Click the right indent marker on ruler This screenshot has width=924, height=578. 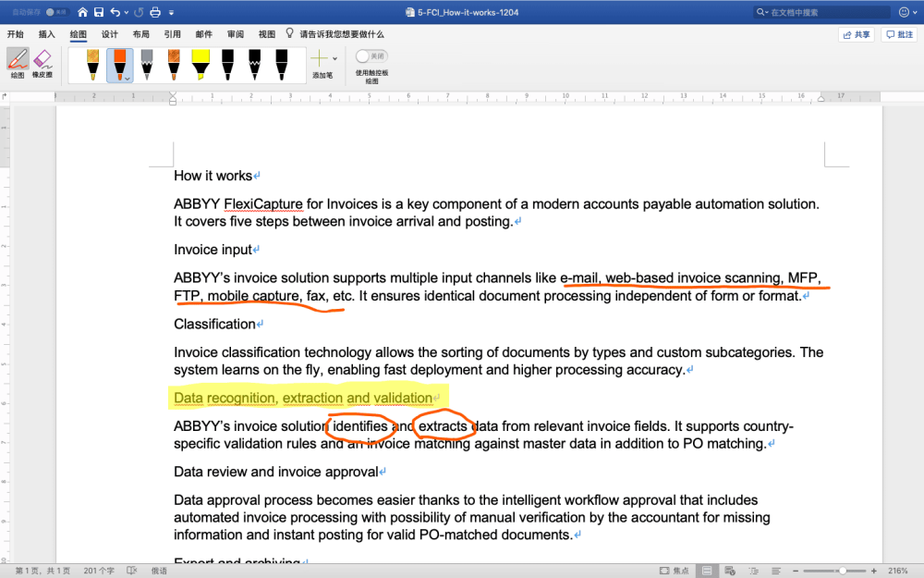(821, 99)
